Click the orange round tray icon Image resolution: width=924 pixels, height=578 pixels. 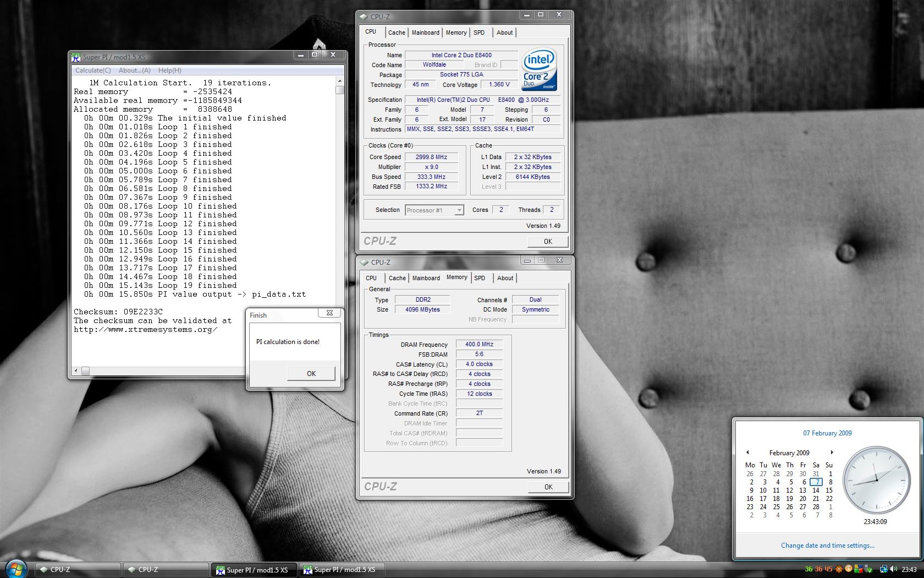coord(849,569)
